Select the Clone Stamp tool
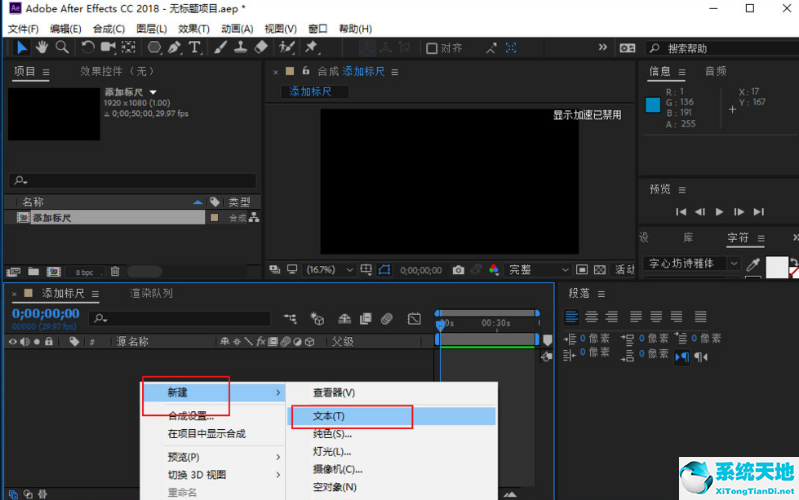The height and width of the screenshot is (500, 799). 241,48
